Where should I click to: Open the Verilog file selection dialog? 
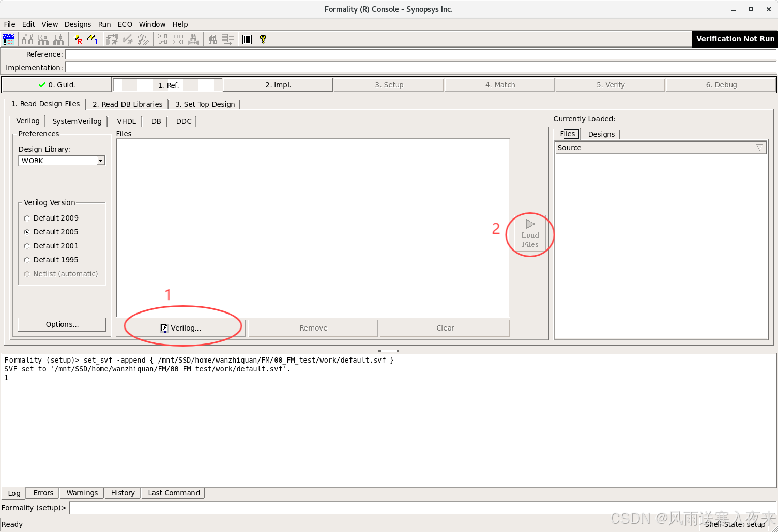tap(181, 327)
